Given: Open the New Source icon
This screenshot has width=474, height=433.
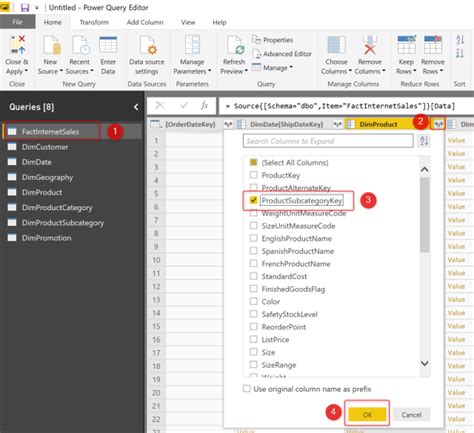Looking at the screenshot, I should click(52, 45).
